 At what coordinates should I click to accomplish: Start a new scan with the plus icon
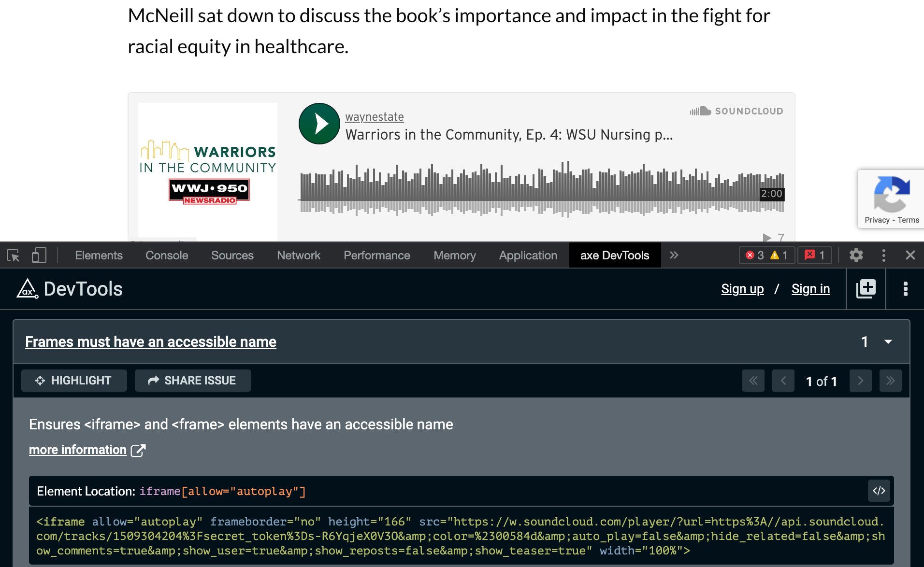[x=866, y=288]
